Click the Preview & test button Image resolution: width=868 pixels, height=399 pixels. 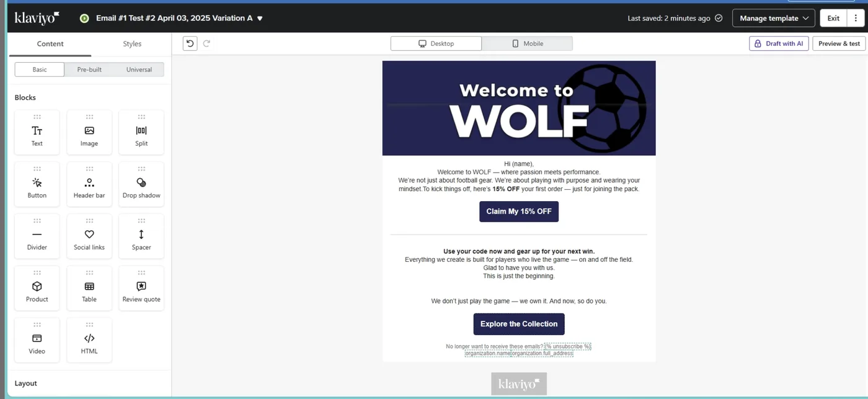[839, 43]
